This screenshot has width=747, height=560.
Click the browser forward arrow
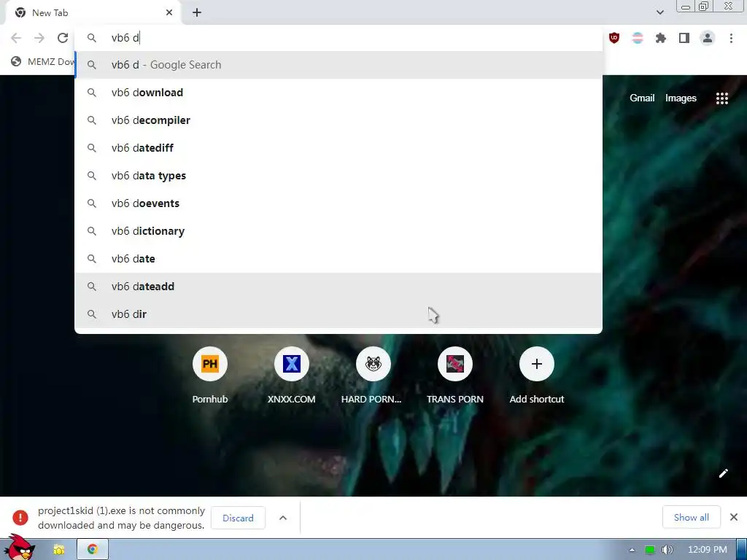pyautogui.click(x=39, y=38)
